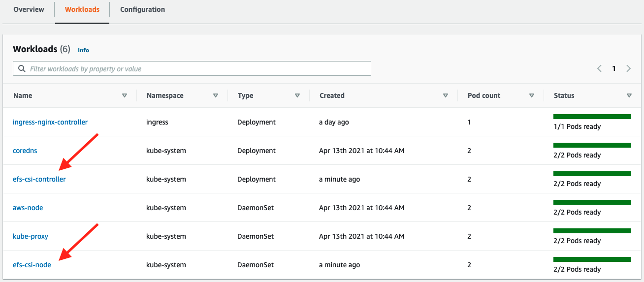Open the aws-node DaemonSet
The width and height of the screenshot is (644, 282).
(x=28, y=208)
